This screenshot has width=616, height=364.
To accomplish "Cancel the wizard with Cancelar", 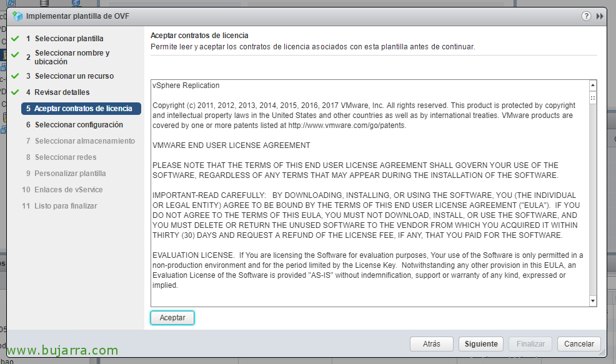I will (x=579, y=344).
